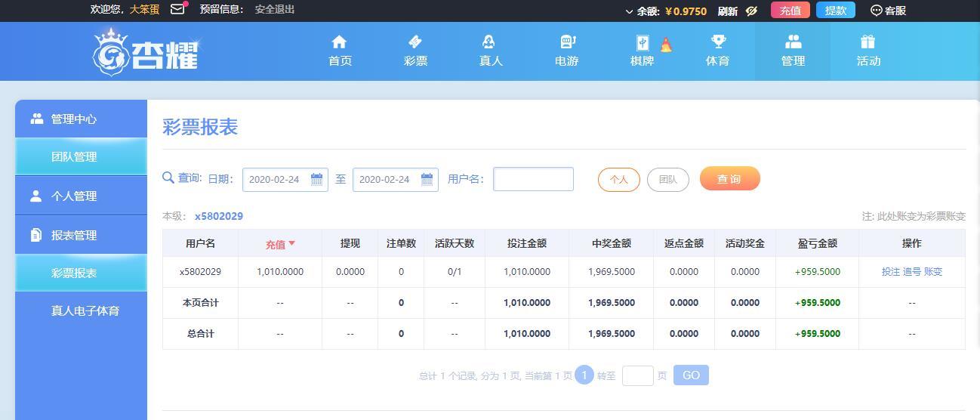Click the 杏耀 crown logo
980x420 pixels.
(x=145, y=52)
